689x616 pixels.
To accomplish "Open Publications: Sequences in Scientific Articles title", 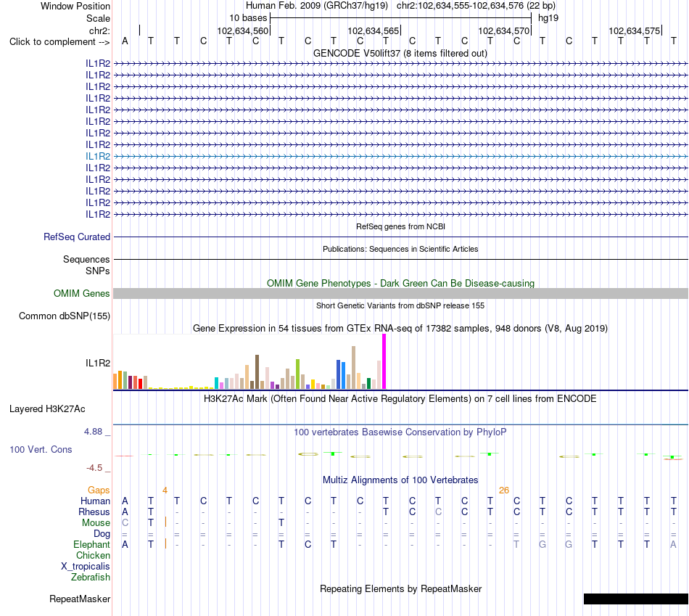I will click(x=400, y=249).
